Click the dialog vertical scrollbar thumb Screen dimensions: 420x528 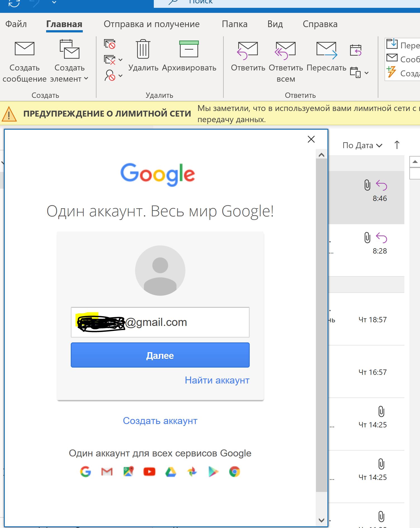[322, 326]
